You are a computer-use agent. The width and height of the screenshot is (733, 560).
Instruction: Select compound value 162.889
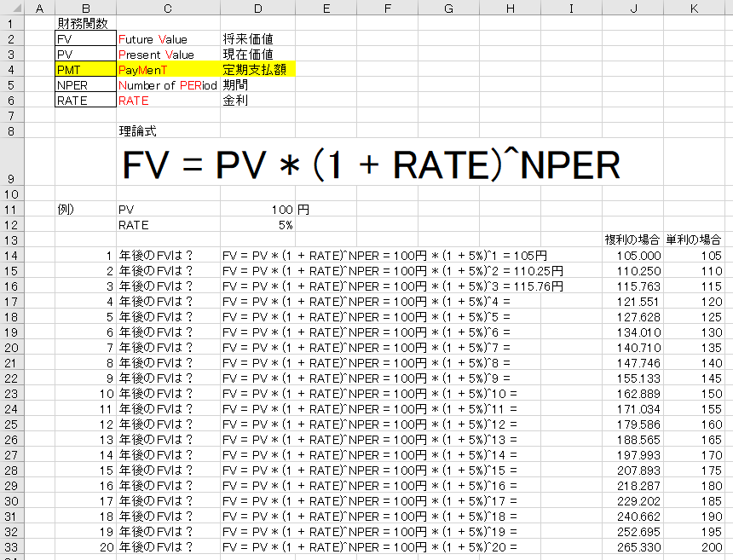coord(632,394)
